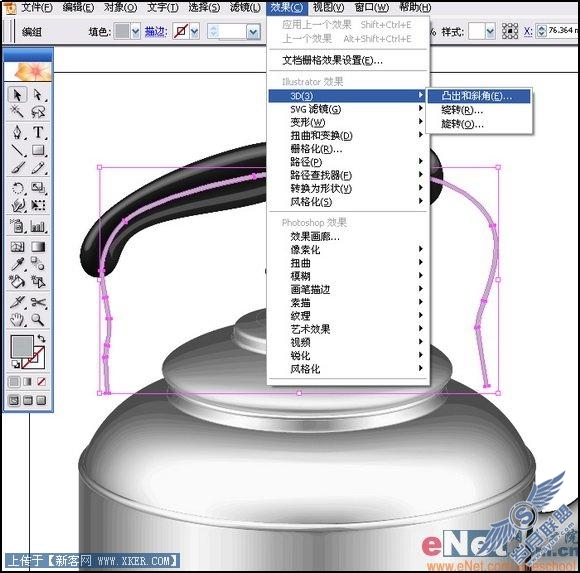Switch to Full Screen Mode with Menu Bar
The width and height of the screenshot is (580, 573).
coord(28,400)
